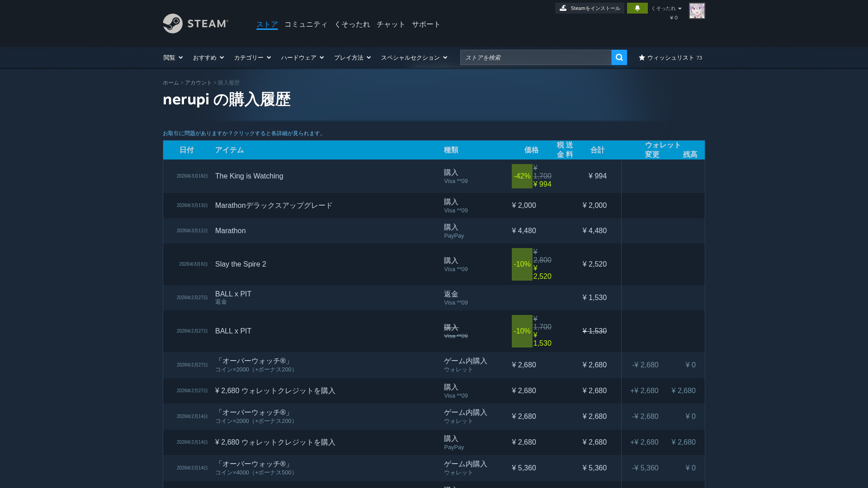Click the 2026年3月16日 date cell
Viewport: 868px width, 488px height.
[192, 176]
